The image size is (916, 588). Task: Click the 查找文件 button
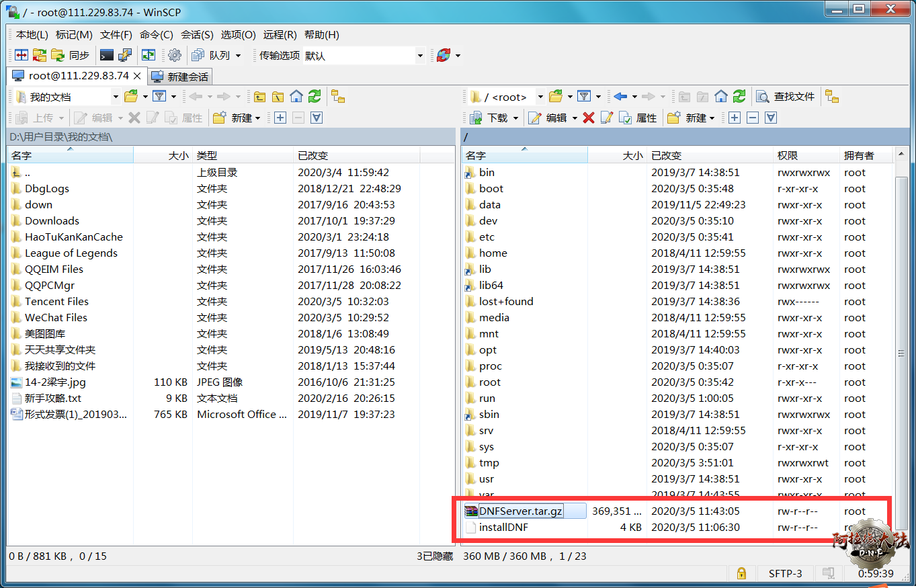(786, 97)
